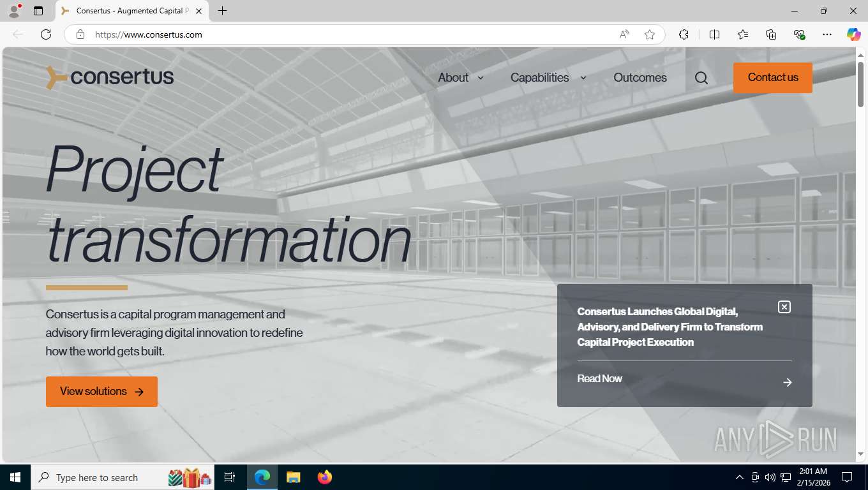Click the Edge icon in the taskbar
The image size is (868, 490).
click(262, 477)
